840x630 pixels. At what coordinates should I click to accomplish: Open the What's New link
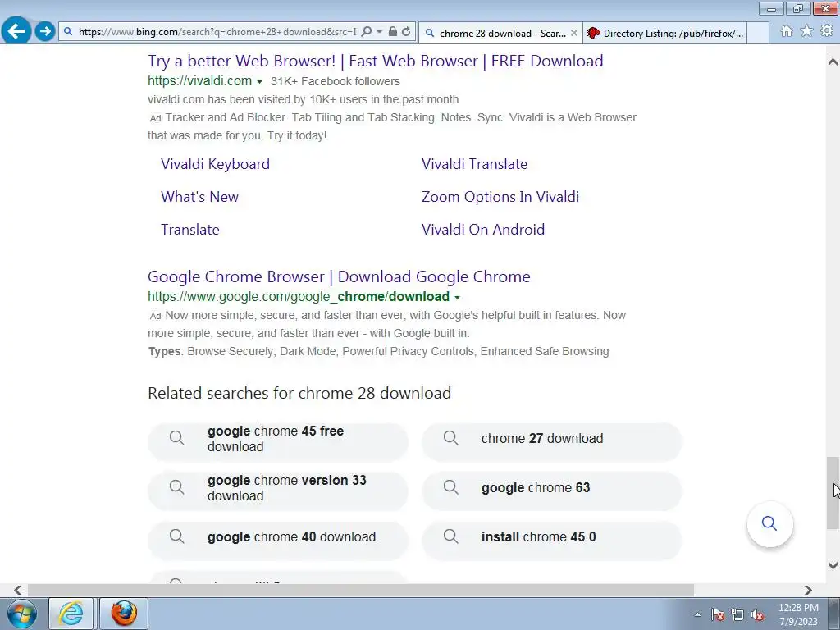click(199, 197)
